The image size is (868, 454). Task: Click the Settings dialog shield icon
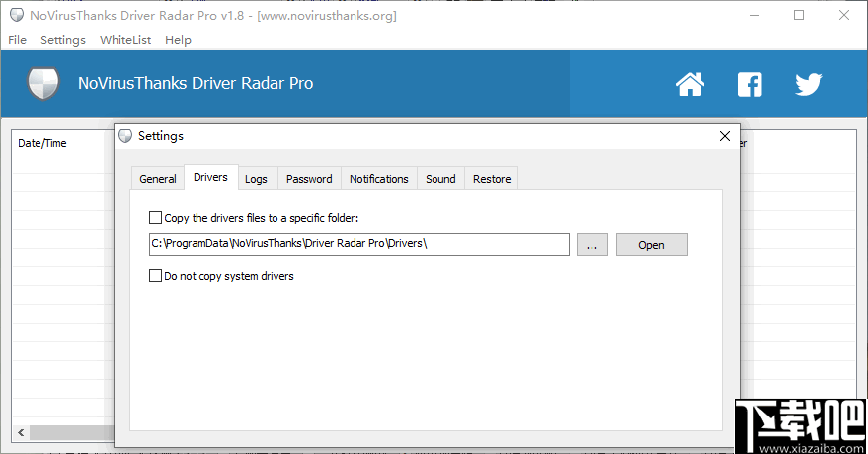coord(125,136)
